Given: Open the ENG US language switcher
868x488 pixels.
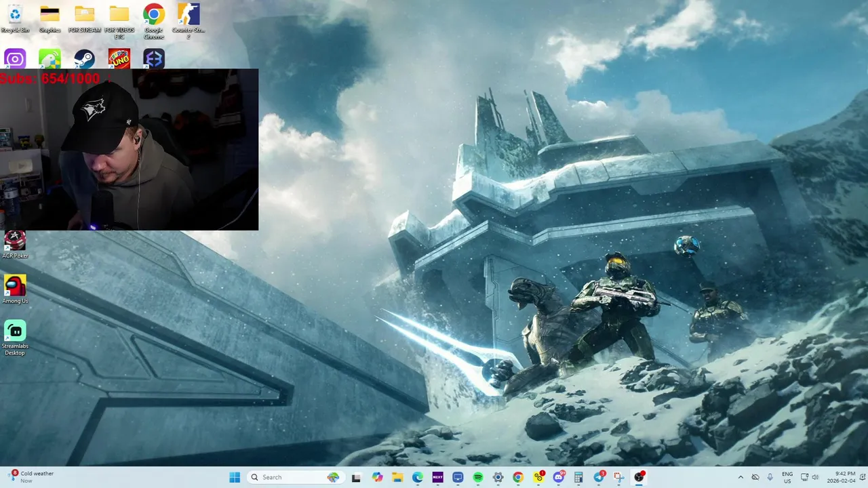Looking at the screenshot, I should coord(787,477).
